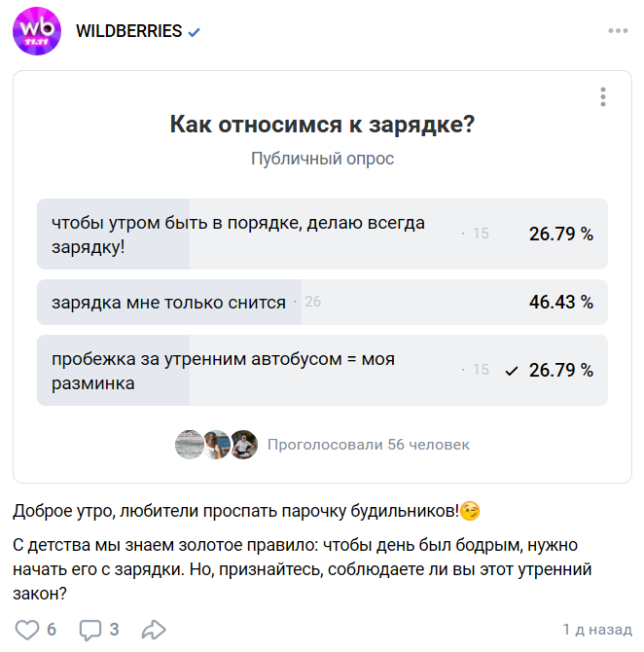This screenshot has width=644, height=652.
Task: Open comments via speech bubble icon
Action: (x=90, y=629)
